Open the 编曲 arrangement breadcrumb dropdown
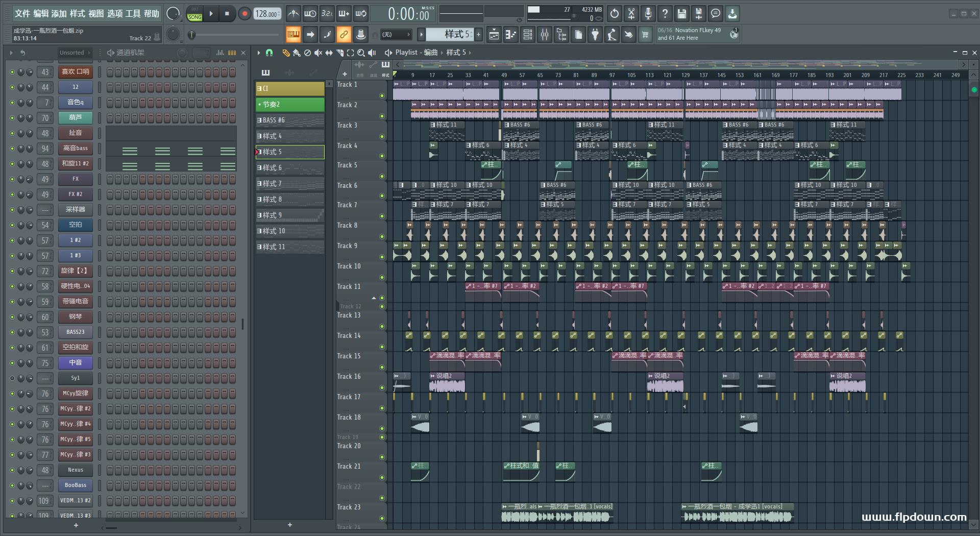This screenshot has width=980, height=536. pyautogui.click(x=431, y=53)
